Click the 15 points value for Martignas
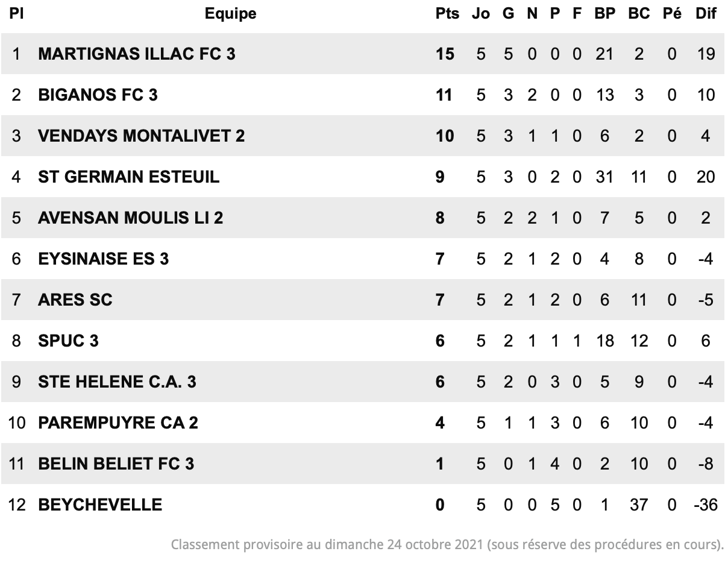728x563 pixels. [x=445, y=54]
